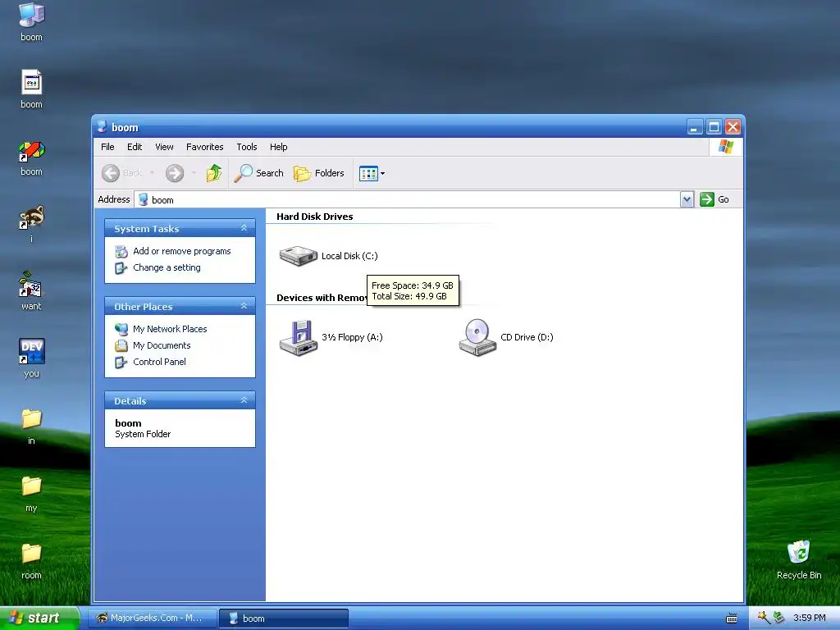This screenshot has height=630, width=840.
Task: Toggle the Folders pane button
Action: coord(319,173)
